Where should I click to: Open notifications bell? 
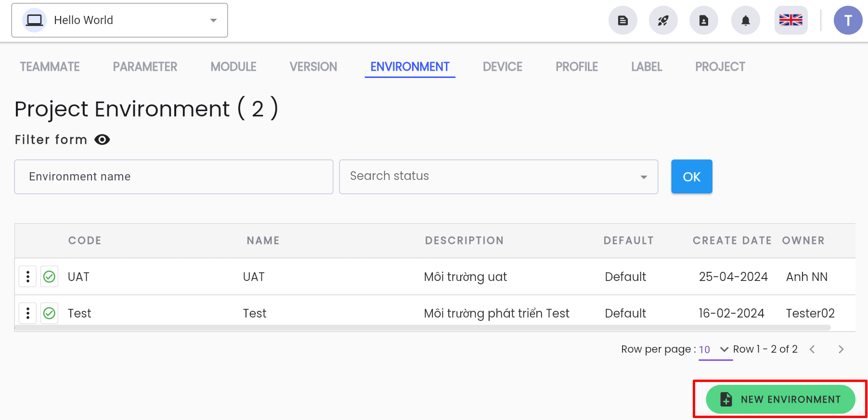tap(746, 20)
